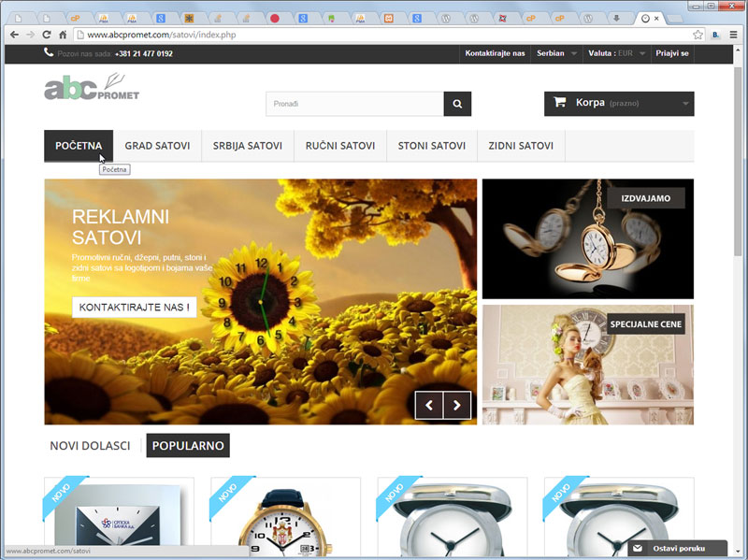The height and width of the screenshot is (560, 748).
Task: Expand the Serbian language dropdown
Action: tap(556, 53)
